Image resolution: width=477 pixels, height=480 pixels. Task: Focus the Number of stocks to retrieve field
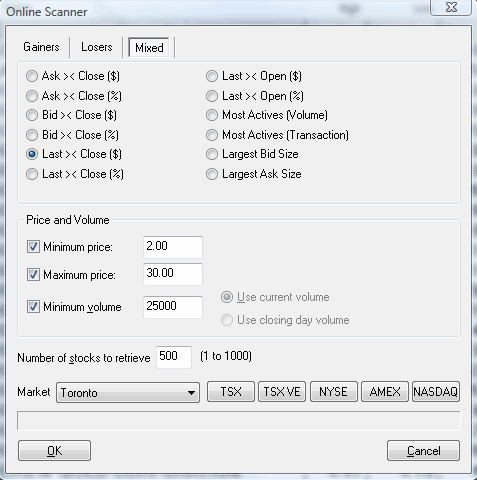(174, 357)
